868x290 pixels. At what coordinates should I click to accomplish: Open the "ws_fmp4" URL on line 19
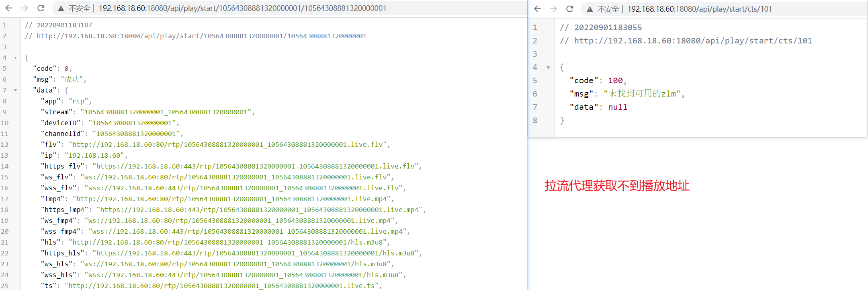pyautogui.click(x=240, y=220)
